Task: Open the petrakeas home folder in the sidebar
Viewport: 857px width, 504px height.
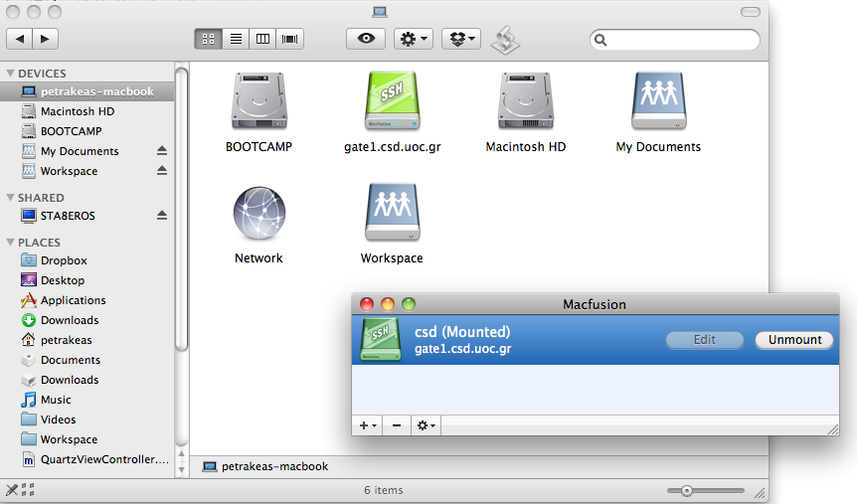Action: (87, 340)
